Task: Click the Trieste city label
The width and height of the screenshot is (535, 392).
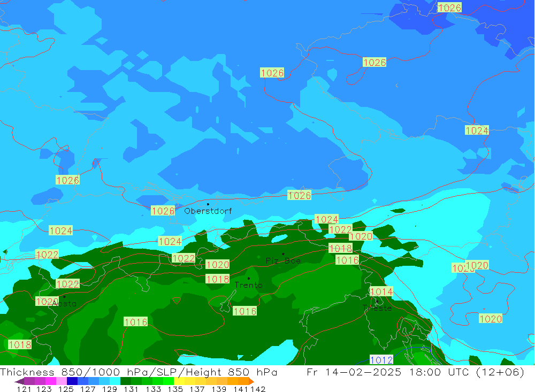Action: [377, 308]
